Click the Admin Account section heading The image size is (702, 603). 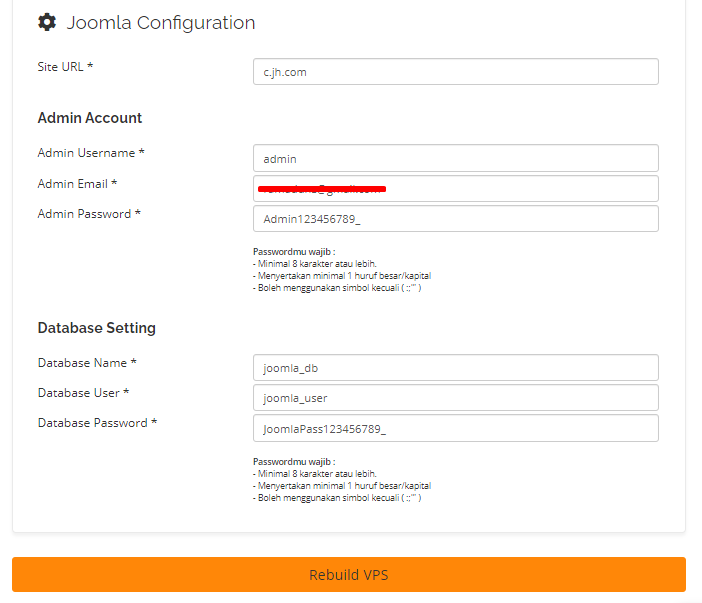click(x=90, y=118)
